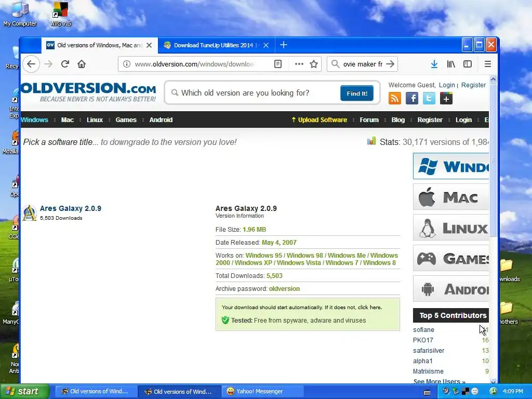Show site information in the address bar
The image size is (532, 399).
tap(127, 64)
